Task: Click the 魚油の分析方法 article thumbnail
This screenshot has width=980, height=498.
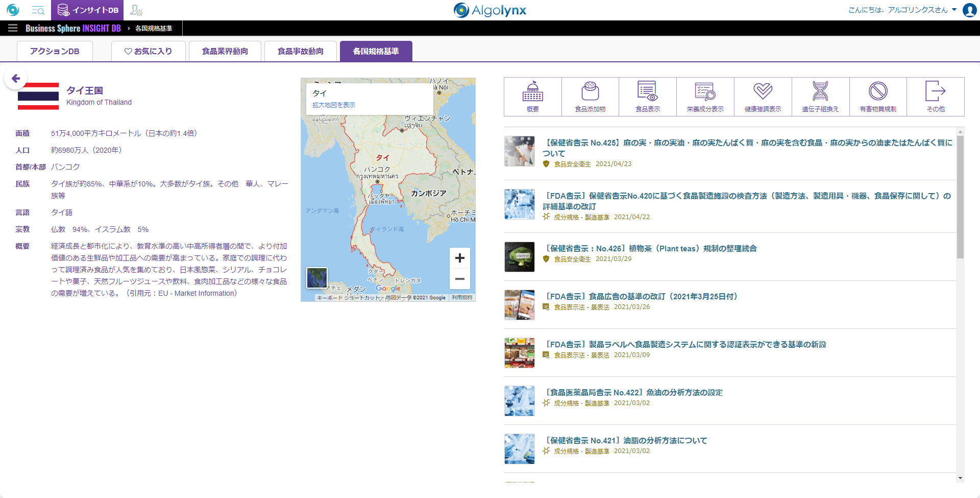Action: tap(520, 400)
